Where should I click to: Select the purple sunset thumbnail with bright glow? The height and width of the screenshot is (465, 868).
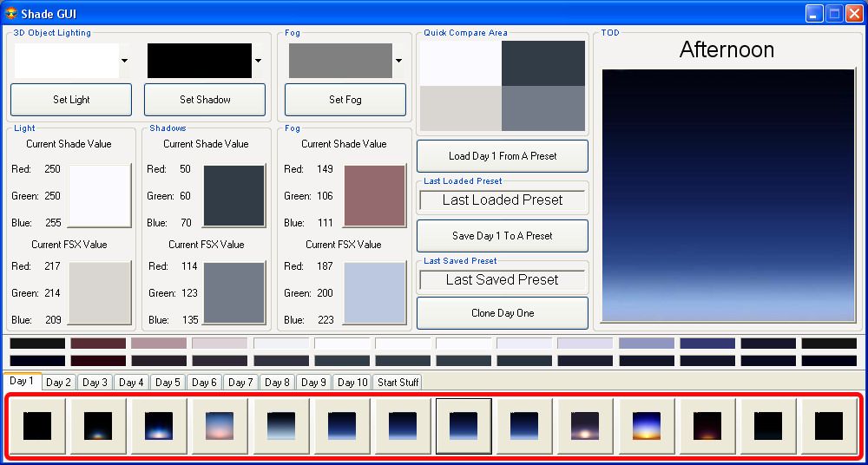click(x=585, y=426)
